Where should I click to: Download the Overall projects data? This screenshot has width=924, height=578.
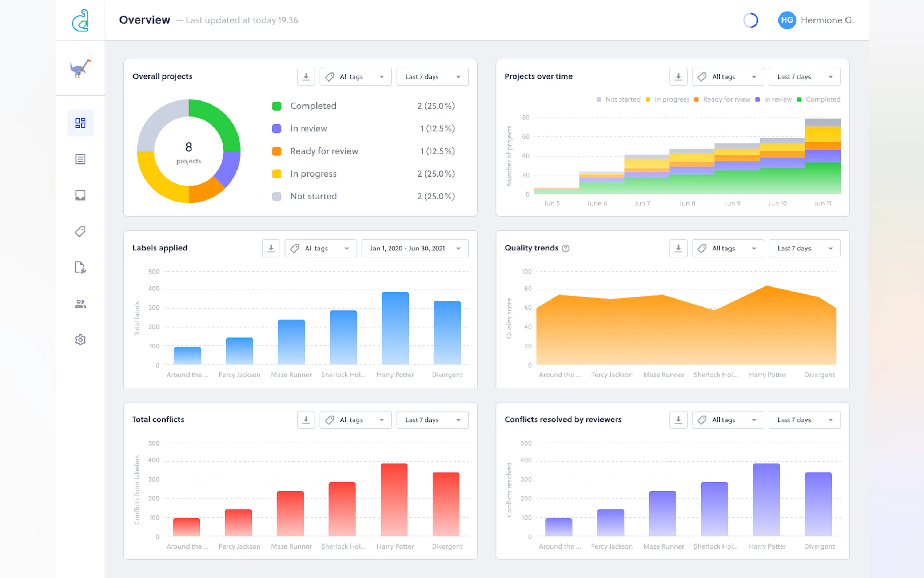click(306, 76)
